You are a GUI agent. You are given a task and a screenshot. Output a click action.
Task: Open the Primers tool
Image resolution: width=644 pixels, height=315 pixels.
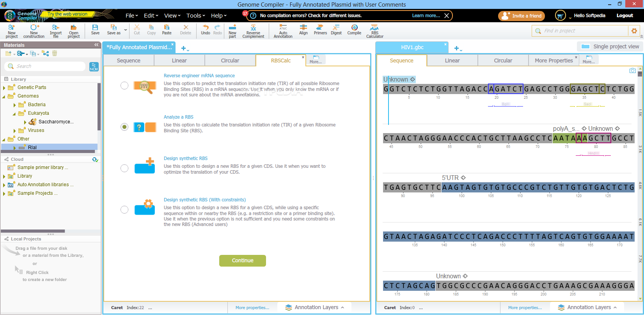320,30
